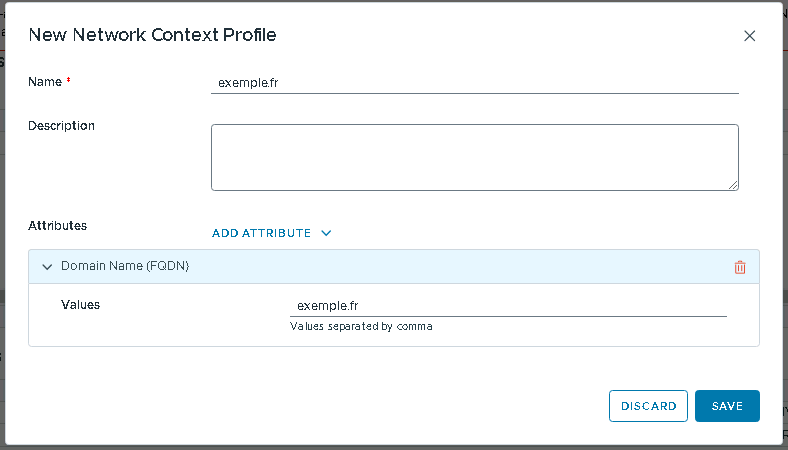Delete the Domain Name (FQDN) attribute

tap(740, 267)
